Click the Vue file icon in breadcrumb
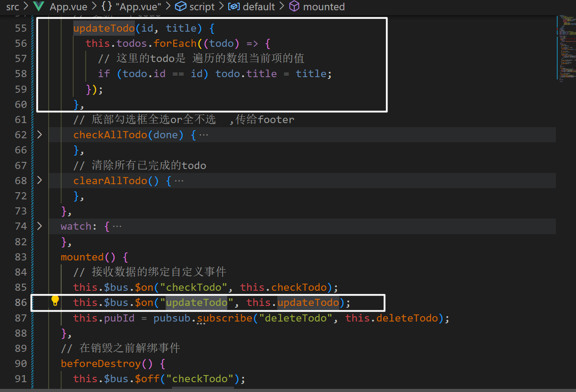Viewport: 576px width, 392px height. 39,7
